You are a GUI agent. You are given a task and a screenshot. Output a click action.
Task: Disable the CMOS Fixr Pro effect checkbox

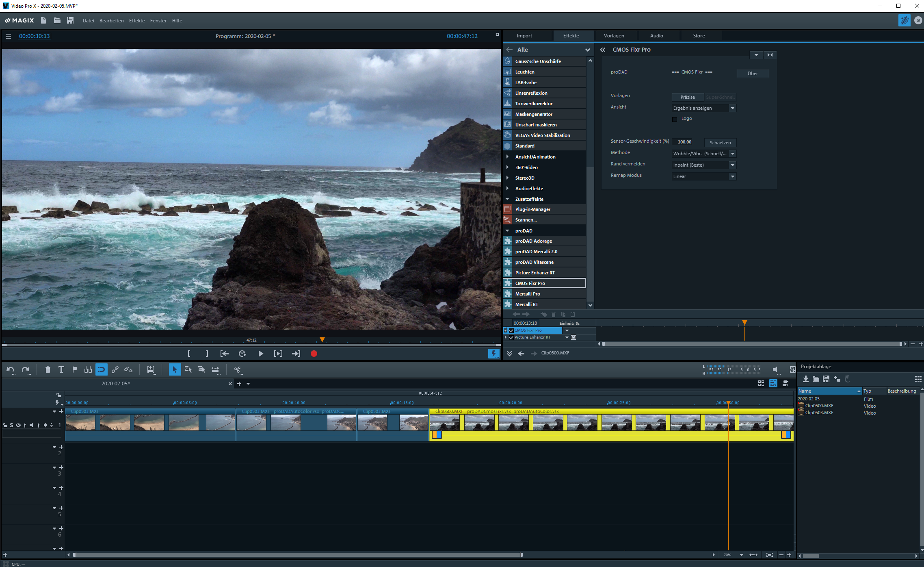pos(511,330)
